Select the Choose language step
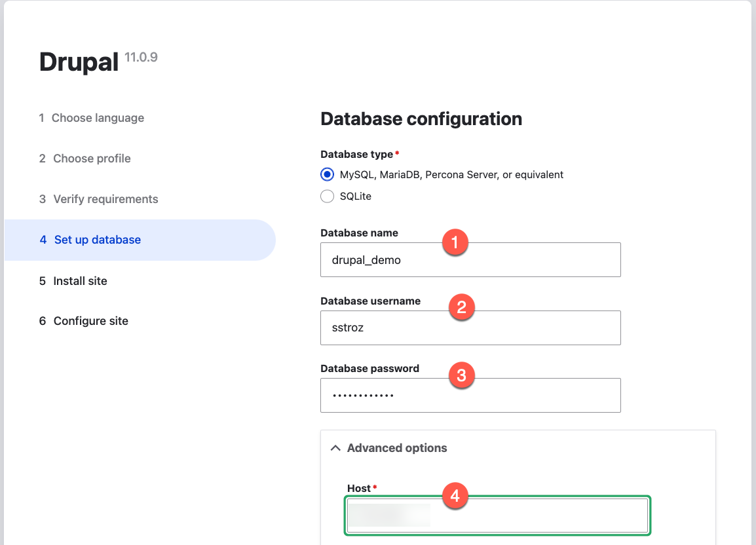Image resolution: width=756 pixels, height=545 pixels. [92, 118]
